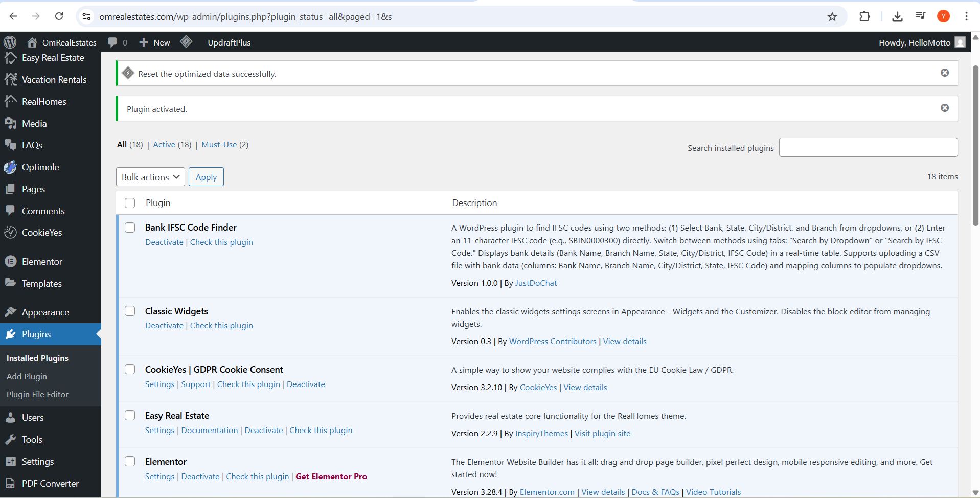Dismiss the 'Reset the optimized data' notice
Screen dimensions: 980x498
(x=945, y=73)
